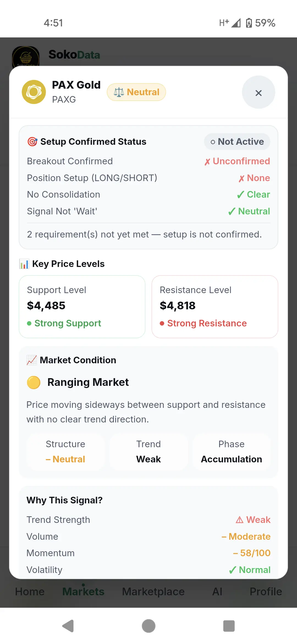Tap the Android back navigation button
This screenshot has height=644, width=297.
tap(68, 626)
